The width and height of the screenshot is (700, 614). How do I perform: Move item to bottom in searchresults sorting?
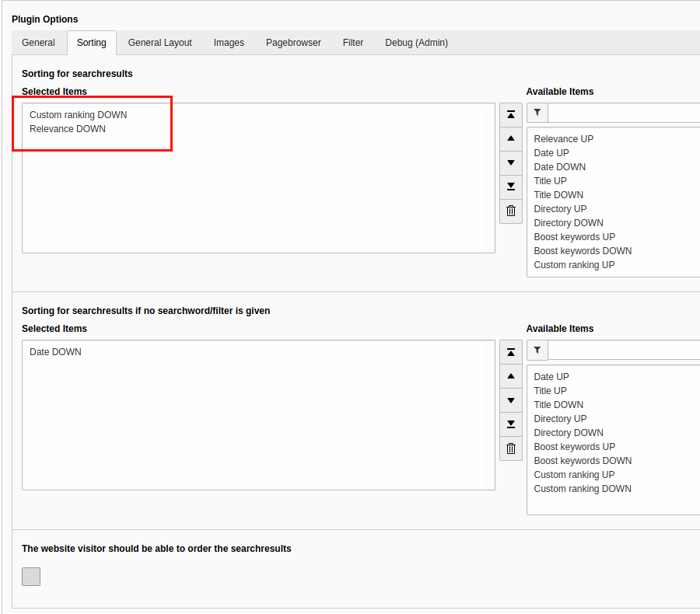click(x=510, y=187)
